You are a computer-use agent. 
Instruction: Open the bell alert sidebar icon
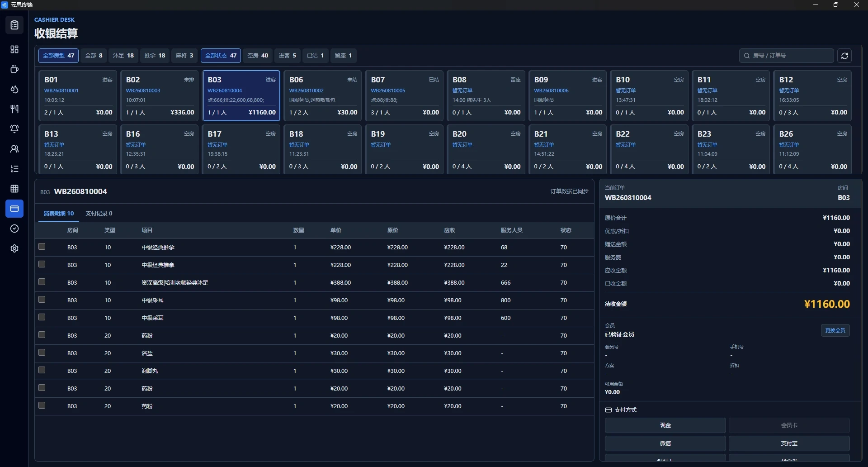14,129
